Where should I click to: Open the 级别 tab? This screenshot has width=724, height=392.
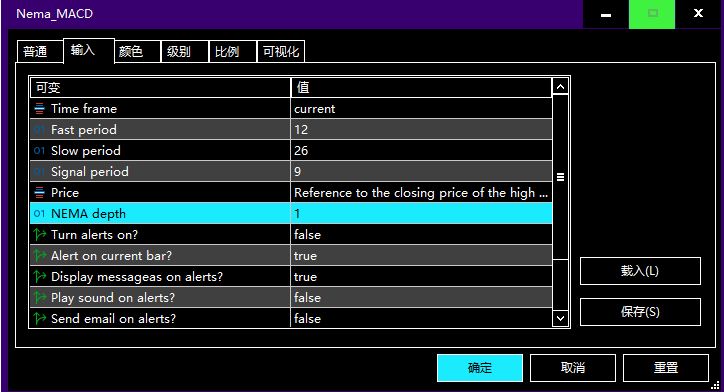pyautogui.click(x=185, y=51)
